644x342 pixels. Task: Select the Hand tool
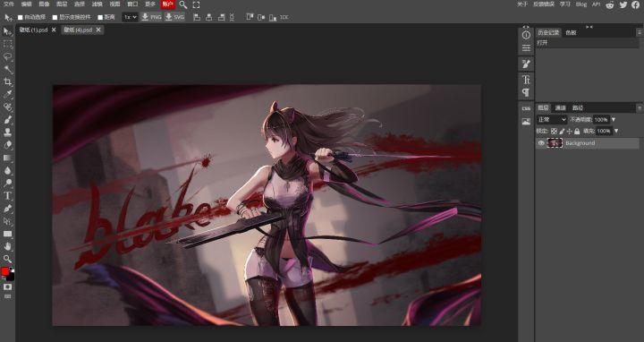point(7,246)
